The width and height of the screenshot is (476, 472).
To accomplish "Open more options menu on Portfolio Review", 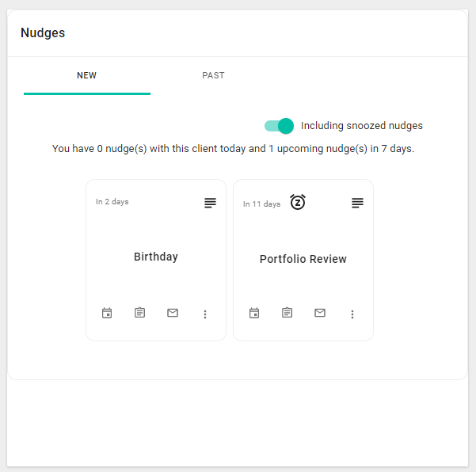I will pyautogui.click(x=352, y=314).
